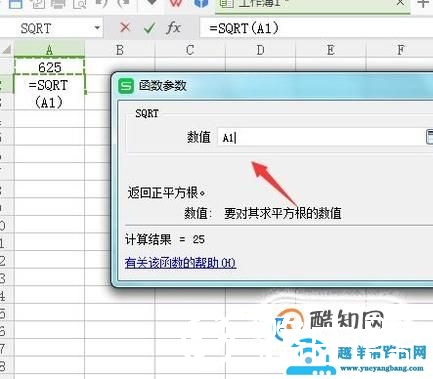The height and width of the screenshot is (379, 433).
Task: Confirm formula with the green checkmark
Action: [x=149, y=28]
